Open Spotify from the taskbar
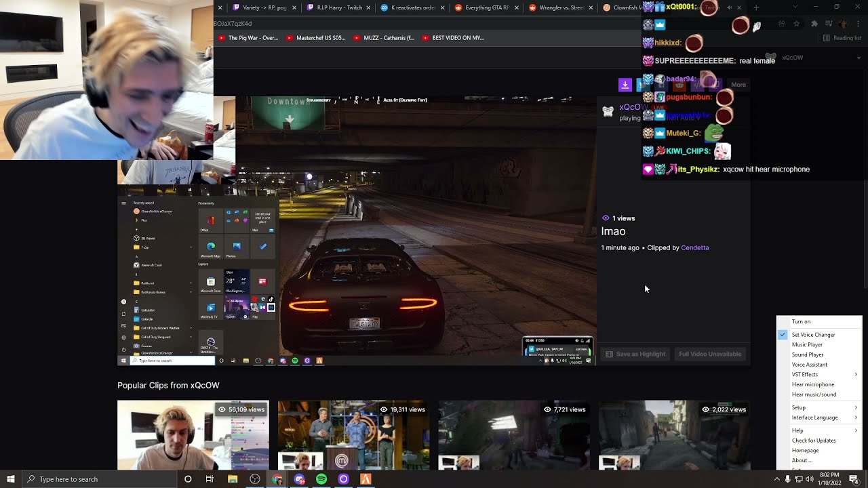This screenshot has height=488, width=868. coord(321,479)
